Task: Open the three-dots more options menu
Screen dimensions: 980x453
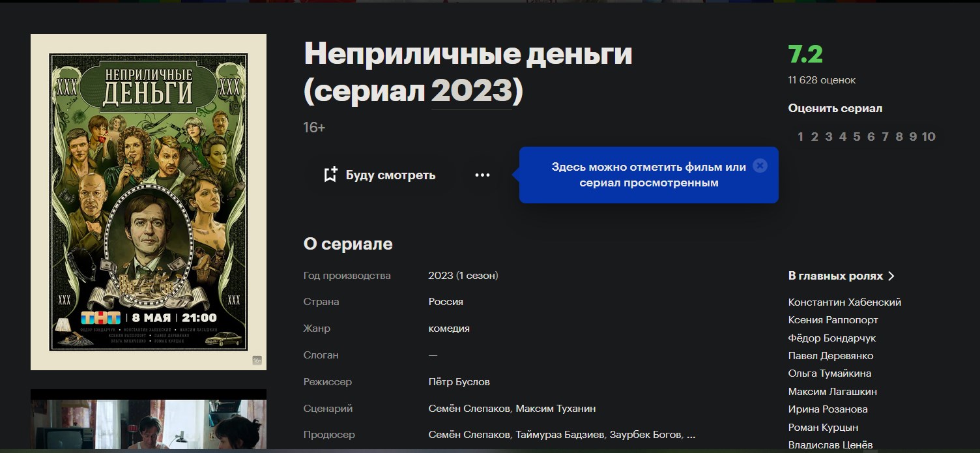Action: point(482,175)
